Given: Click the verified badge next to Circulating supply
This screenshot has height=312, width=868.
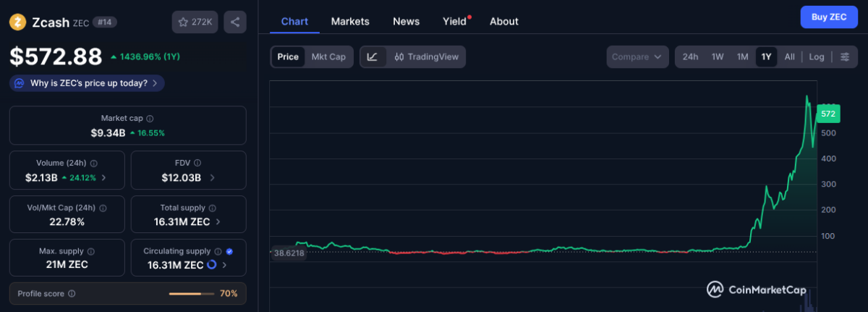Looking at the screenshot, I should click(229, 251).
